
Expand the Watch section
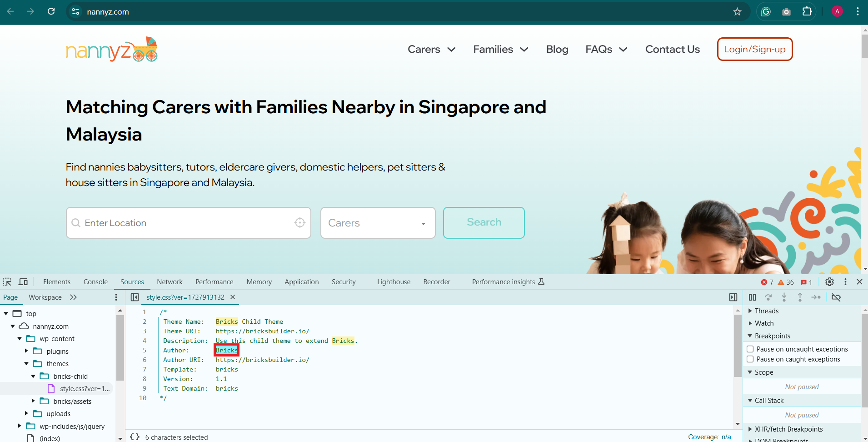[x=750, y=323]
